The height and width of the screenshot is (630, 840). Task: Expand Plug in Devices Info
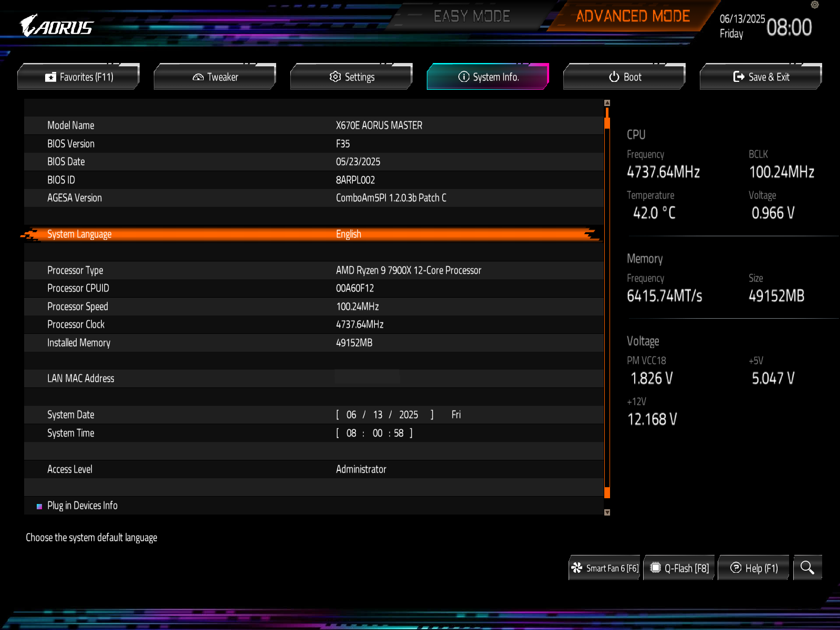(82, 506)
